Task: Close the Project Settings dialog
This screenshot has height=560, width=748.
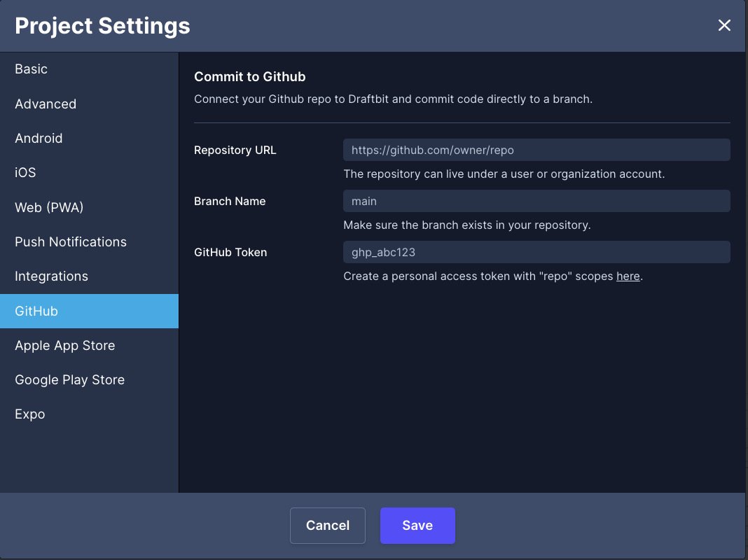Action: point(724,25)
